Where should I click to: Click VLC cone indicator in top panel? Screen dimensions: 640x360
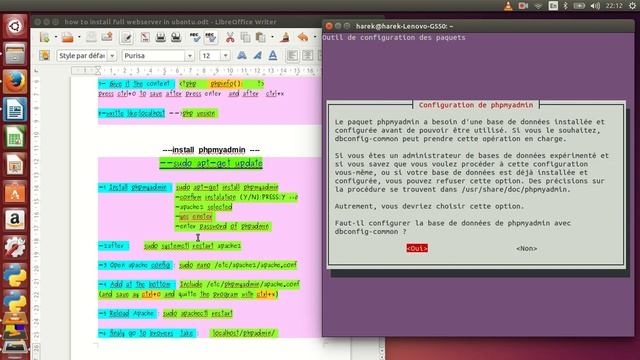(x=508, y=6)
